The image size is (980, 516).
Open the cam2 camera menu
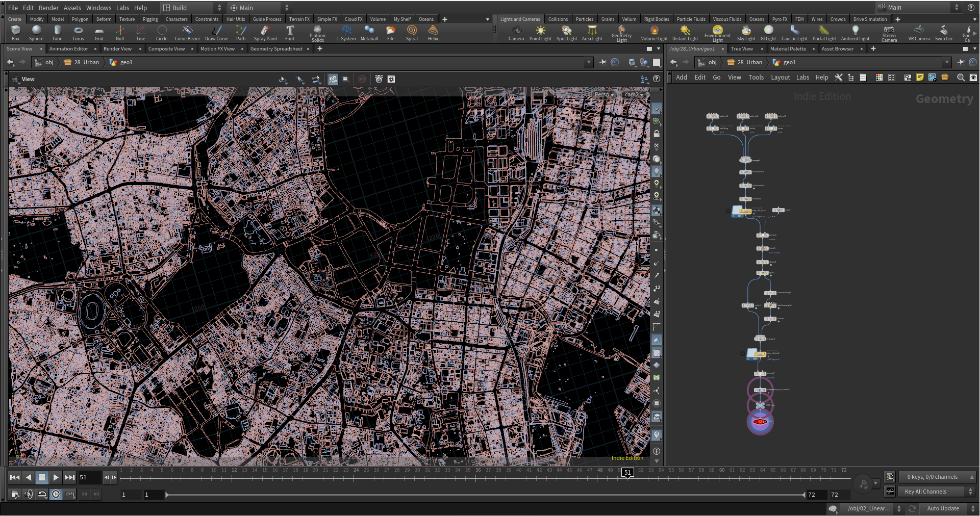pos(634,94)
